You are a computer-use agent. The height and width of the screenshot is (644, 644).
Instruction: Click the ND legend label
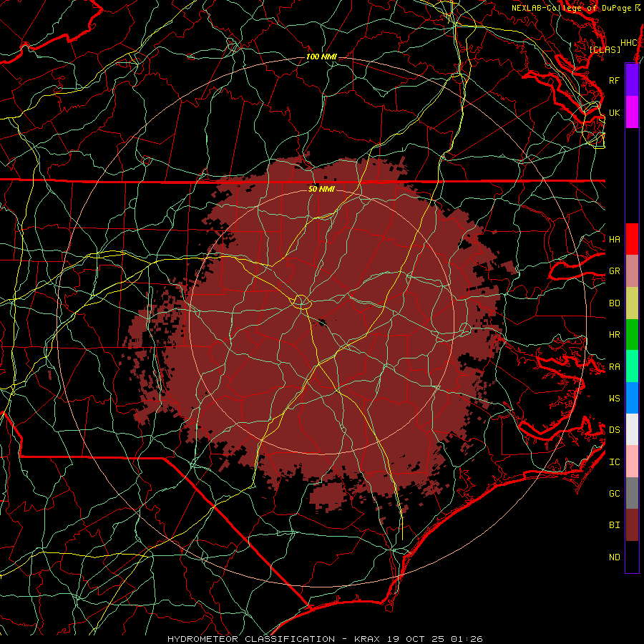(x=615, y=557)
